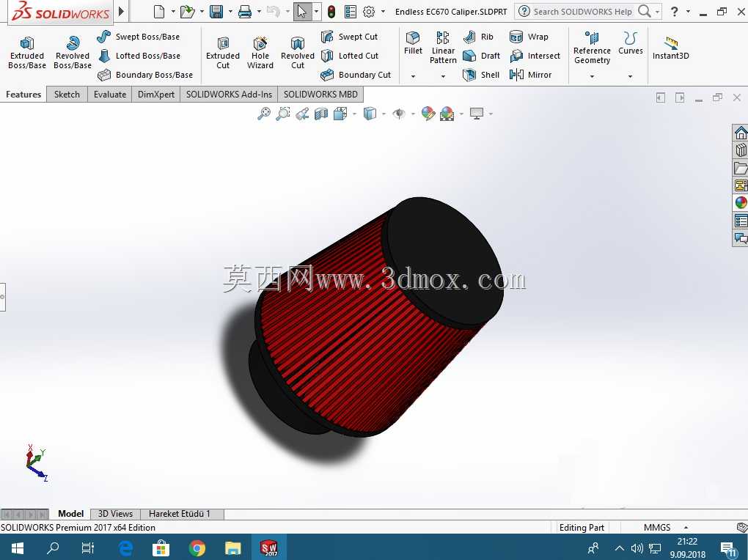Switch to the DimXpert tab

(156, 95)
